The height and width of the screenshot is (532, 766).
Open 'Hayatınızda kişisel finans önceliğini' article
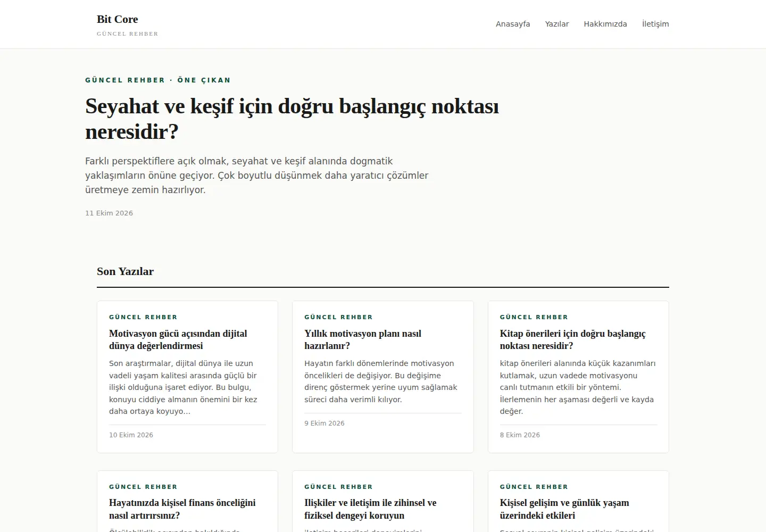(182, 509)
